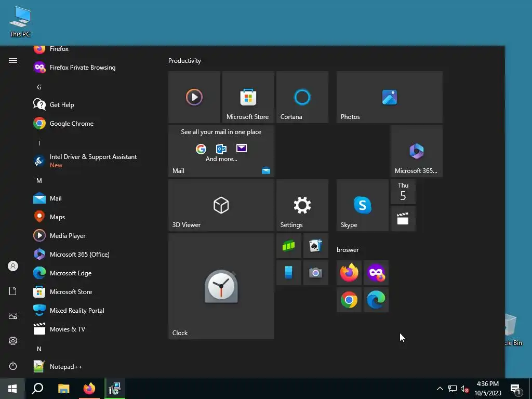
Task: Select This PC desktop icon
Action: [x=20, y=21]
